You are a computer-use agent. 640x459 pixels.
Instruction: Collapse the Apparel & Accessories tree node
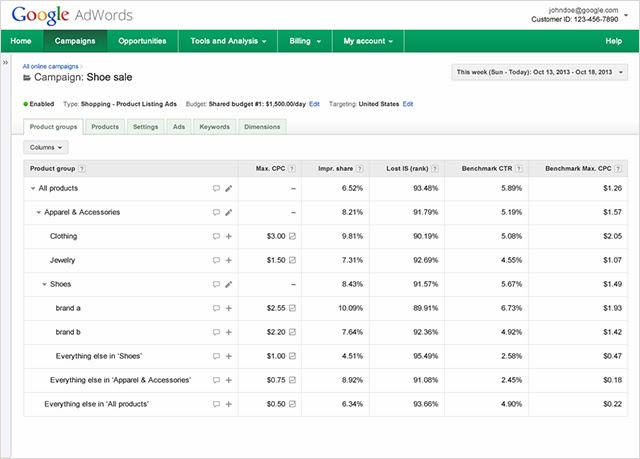point(39,213)
